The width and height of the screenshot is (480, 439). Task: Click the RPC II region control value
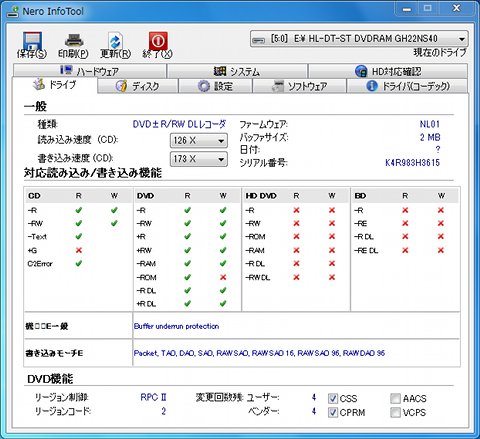(x=153, y=397)
